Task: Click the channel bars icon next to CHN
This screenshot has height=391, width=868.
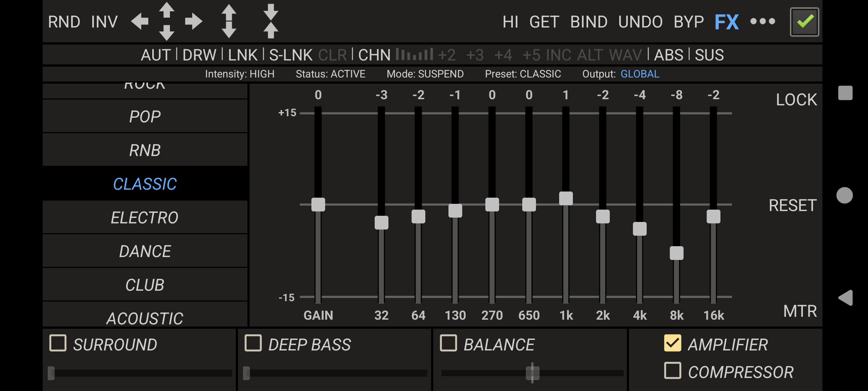Action: [x=414, y=55]
